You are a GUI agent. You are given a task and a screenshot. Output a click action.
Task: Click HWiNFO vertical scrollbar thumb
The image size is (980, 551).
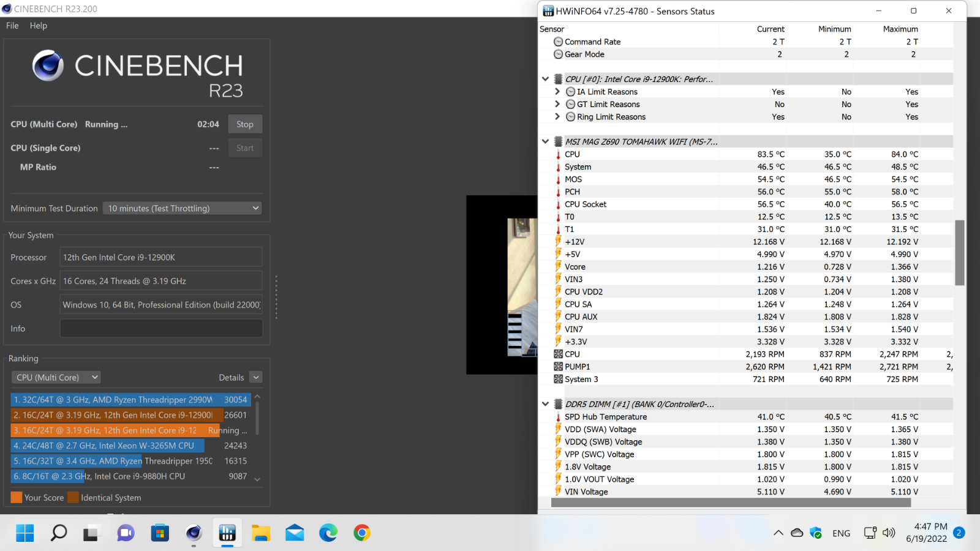pyautogui.click(x=960, y=253)
